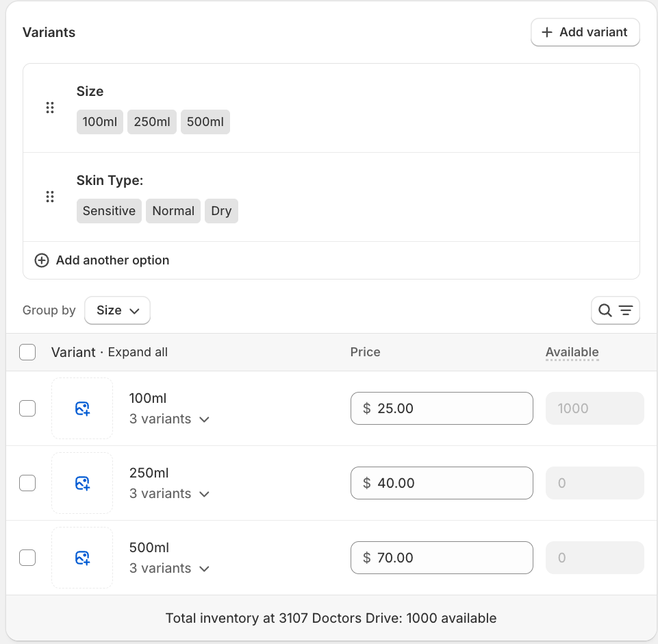Click the Available column header
This screenshot has height=644, width=658.
click(572, 351)
